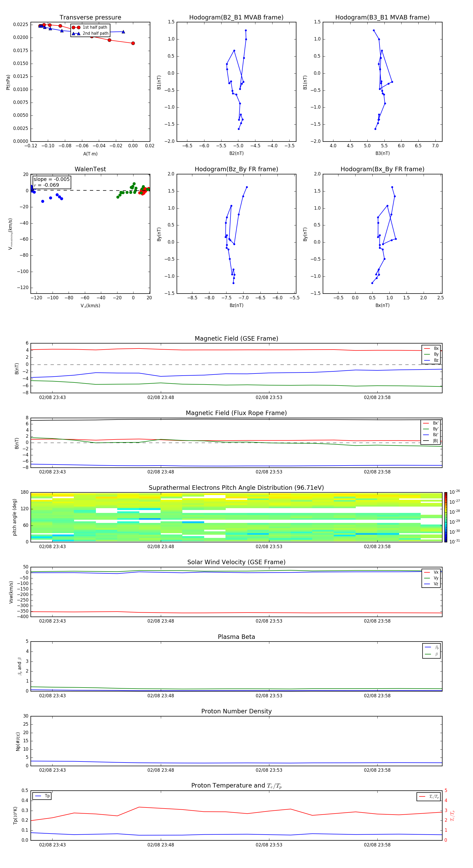This screenshot has width=473, height=868.
Task: Click the "0.0225" tick on Transverse pressure axis
Action: coord(20,25)
